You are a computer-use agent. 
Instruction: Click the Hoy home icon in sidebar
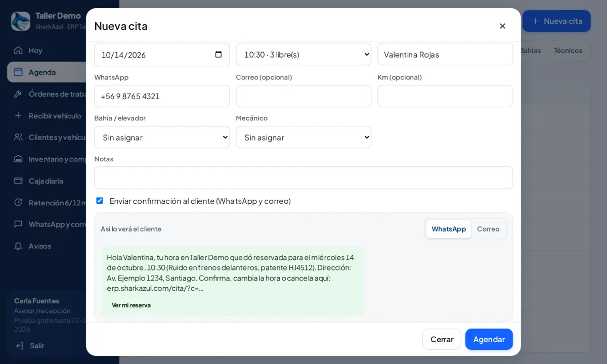(18, 50)
